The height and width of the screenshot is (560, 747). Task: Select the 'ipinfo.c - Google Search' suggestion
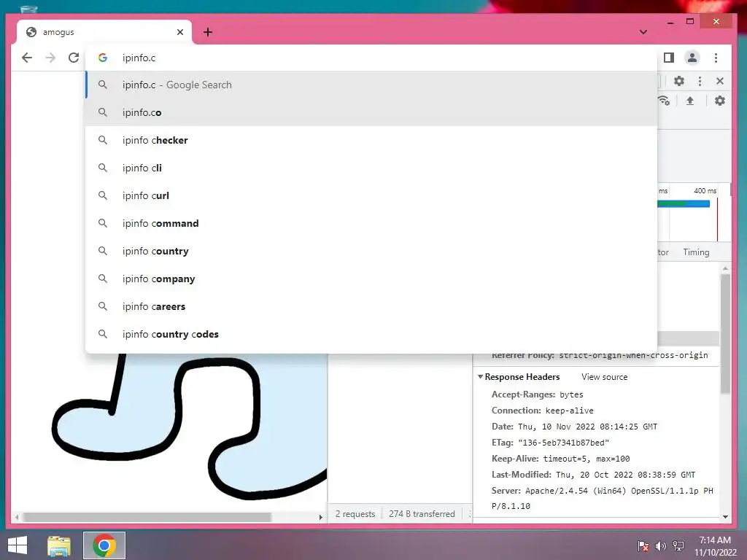click(x=371, y=85)
